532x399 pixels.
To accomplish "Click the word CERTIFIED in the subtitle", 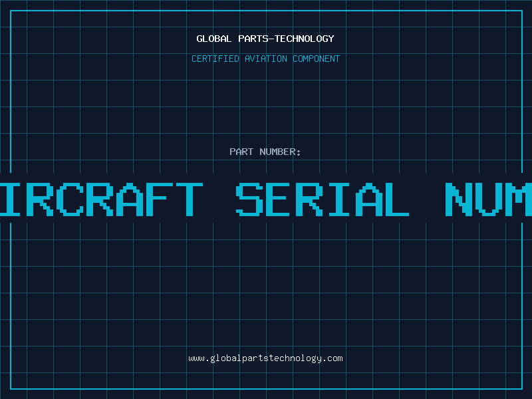I will coord(215,59).
